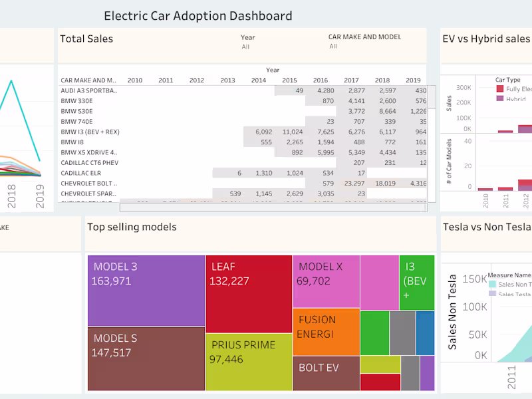Image resolution: width=532 pixels, height=399 pixels.
Task: Select the BOLT EV treemap tile
Action: pyautogui.click(x=326, y=374)
